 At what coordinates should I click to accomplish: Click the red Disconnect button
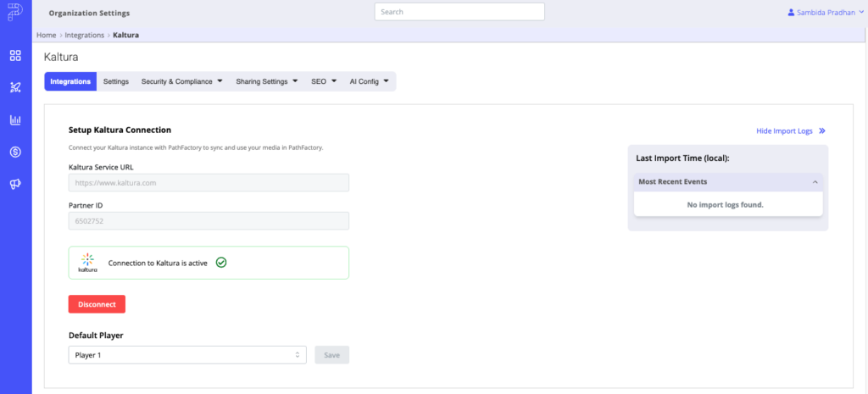coord(97,304)
